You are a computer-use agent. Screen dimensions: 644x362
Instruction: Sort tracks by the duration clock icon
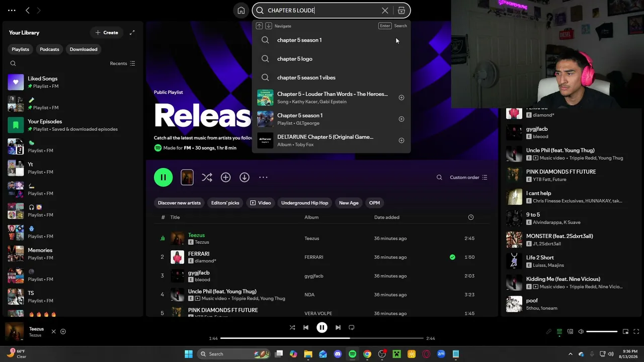(x=471, y=217)
